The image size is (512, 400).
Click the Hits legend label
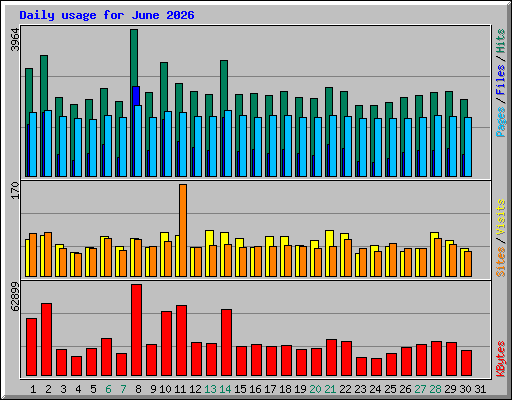[x=501, y=41]
